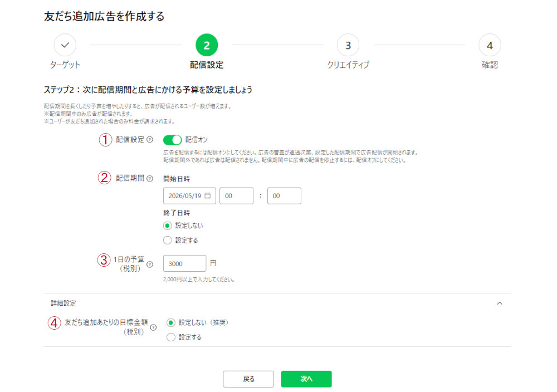The width and height of the screenshot is (557, 392).
Task: Click the 開始日時 label
Action: click(177, 179)
